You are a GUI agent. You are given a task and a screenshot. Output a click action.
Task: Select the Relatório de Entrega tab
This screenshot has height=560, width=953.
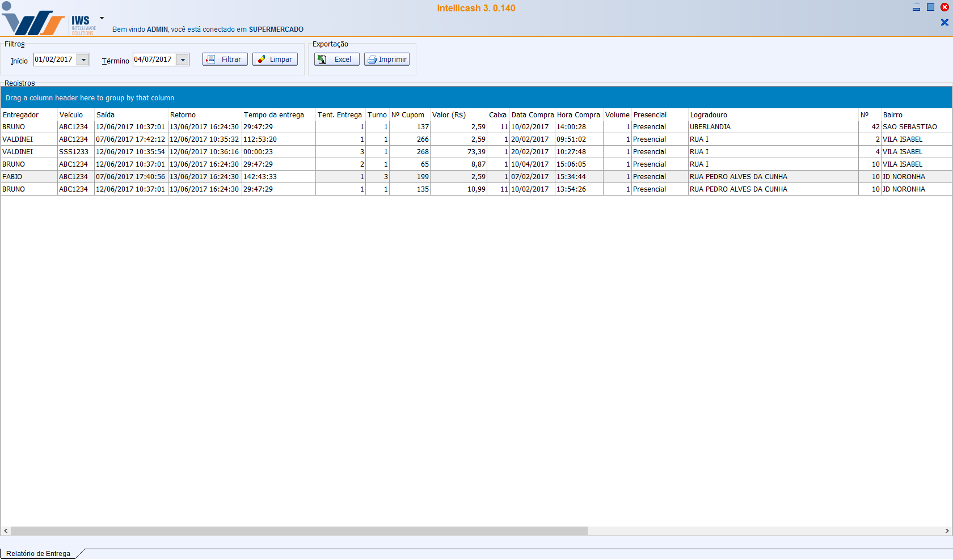click(x=39, y=554)
